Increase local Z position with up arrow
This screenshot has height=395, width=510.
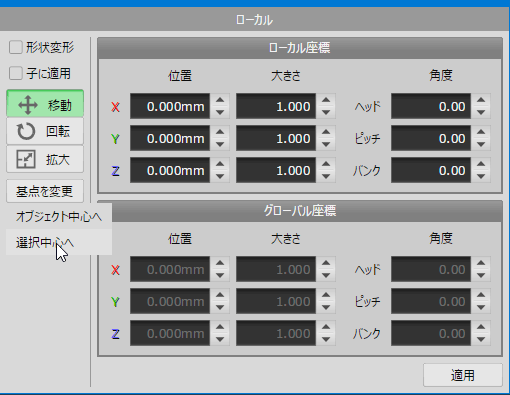click(220, 164)
